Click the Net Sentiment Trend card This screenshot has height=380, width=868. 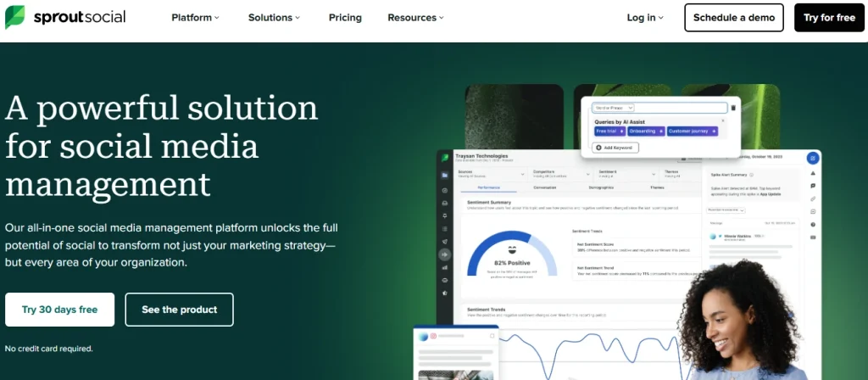(636, 271)
